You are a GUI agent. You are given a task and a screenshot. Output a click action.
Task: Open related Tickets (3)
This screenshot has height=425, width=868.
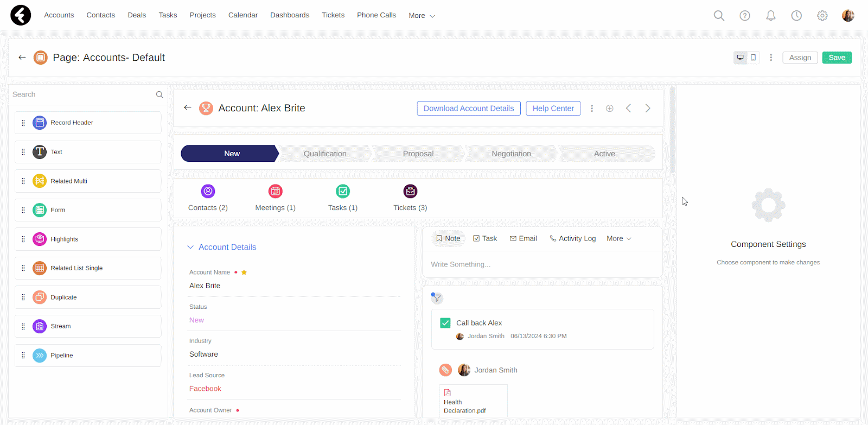(x=410, y=198)
